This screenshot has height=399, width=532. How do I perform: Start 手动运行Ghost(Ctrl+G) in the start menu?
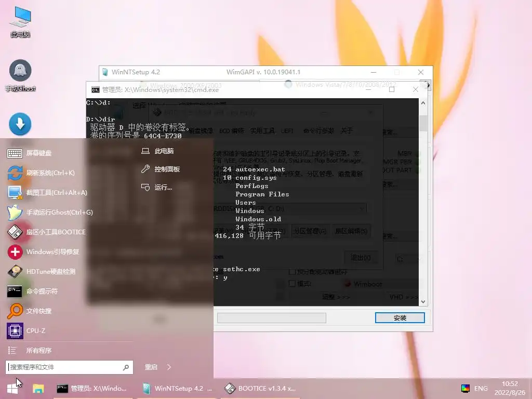pos(49,212)
